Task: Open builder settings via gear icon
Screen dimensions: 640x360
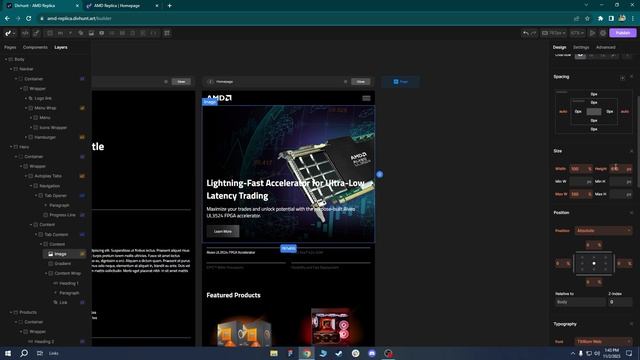Action: (x=603, y=33)
